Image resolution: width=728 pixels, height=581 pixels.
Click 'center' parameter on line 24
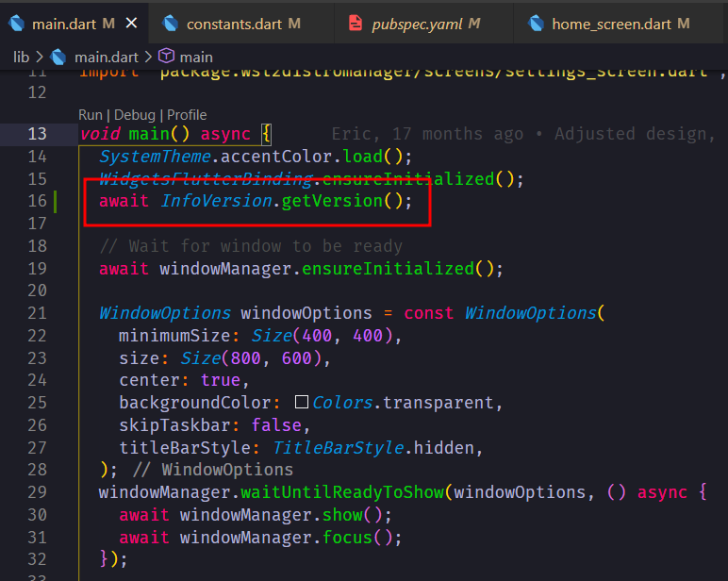[x=149, y=380]
